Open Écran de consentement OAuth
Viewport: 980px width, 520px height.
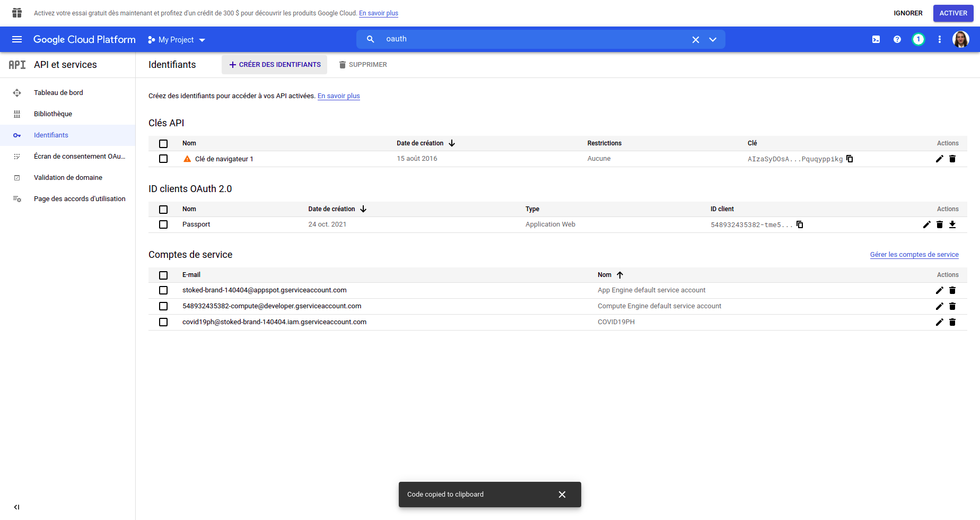67,156
